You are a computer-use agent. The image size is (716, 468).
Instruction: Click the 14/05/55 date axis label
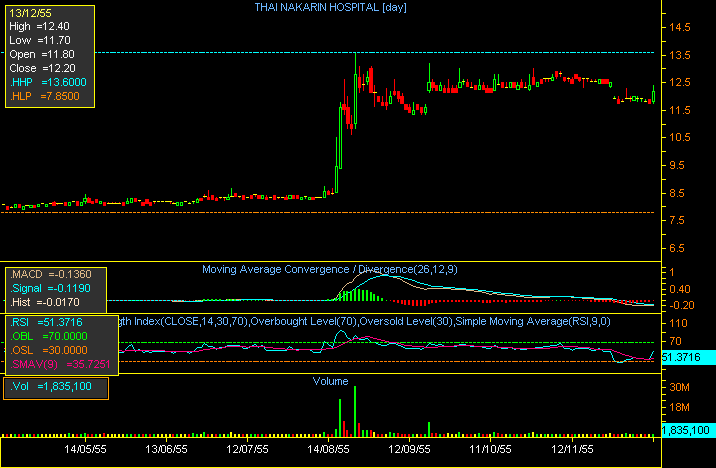(x=85, y=450)
